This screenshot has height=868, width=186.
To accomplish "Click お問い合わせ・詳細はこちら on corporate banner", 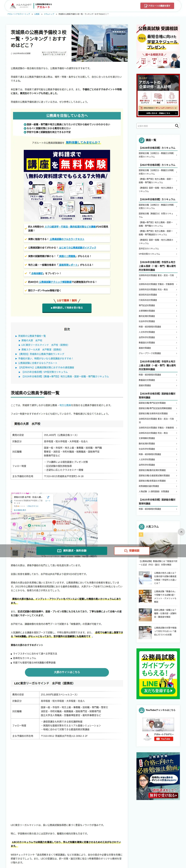I will 158,113.
